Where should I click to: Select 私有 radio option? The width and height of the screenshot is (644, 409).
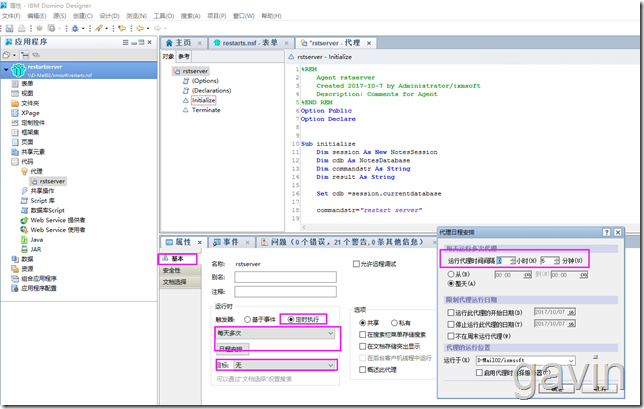[x=394, y=323]
